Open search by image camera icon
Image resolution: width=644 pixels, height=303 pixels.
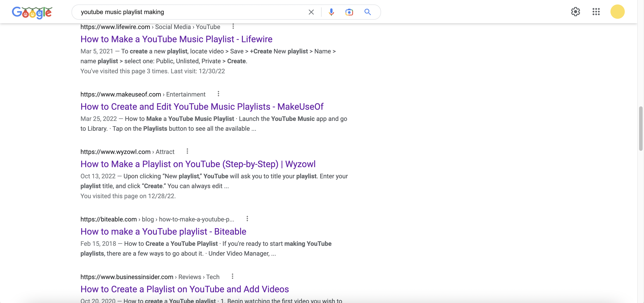(349, 12)
